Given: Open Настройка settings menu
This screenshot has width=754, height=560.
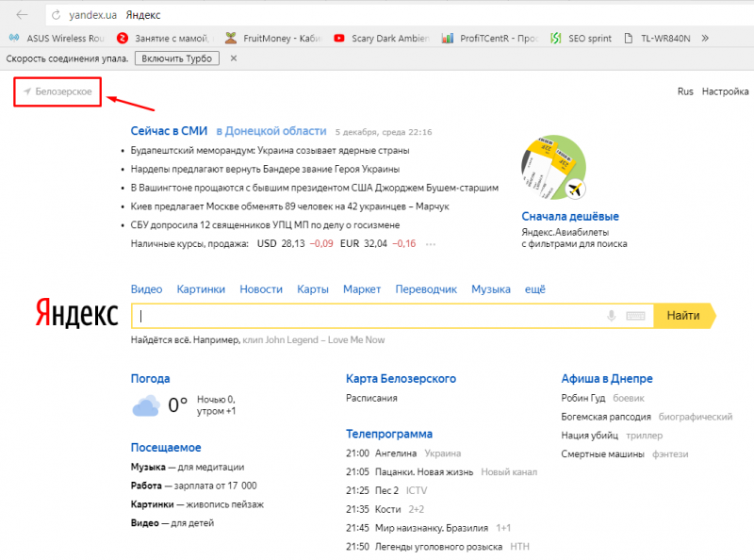Looking at the screenshot, I should click(725, 91).
